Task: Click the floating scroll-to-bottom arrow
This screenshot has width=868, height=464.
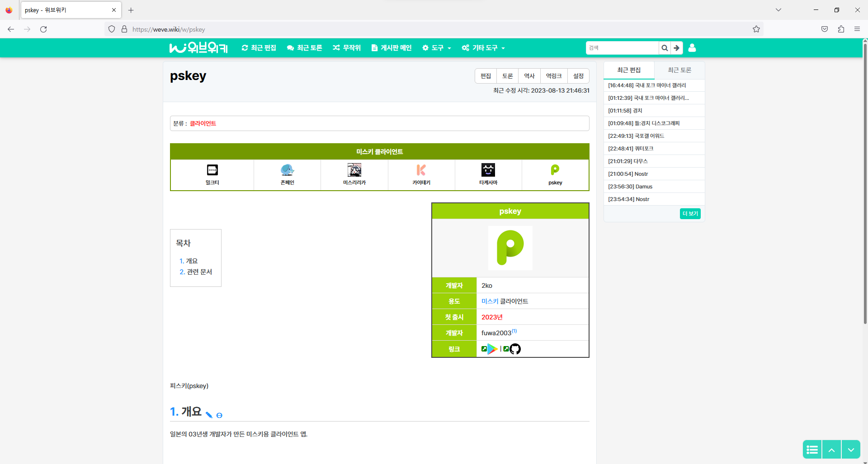Action: point(851,450)
